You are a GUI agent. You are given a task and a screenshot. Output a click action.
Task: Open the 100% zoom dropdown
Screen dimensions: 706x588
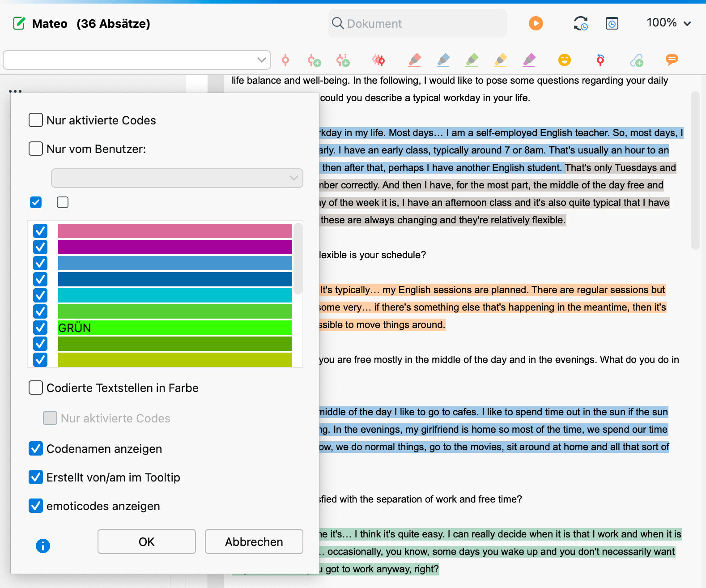[668, 23]
